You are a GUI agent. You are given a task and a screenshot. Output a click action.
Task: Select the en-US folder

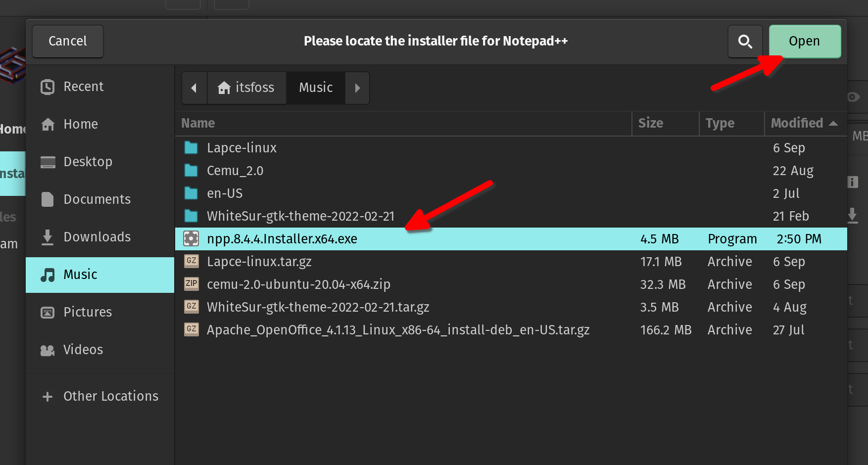pos(511,193)
